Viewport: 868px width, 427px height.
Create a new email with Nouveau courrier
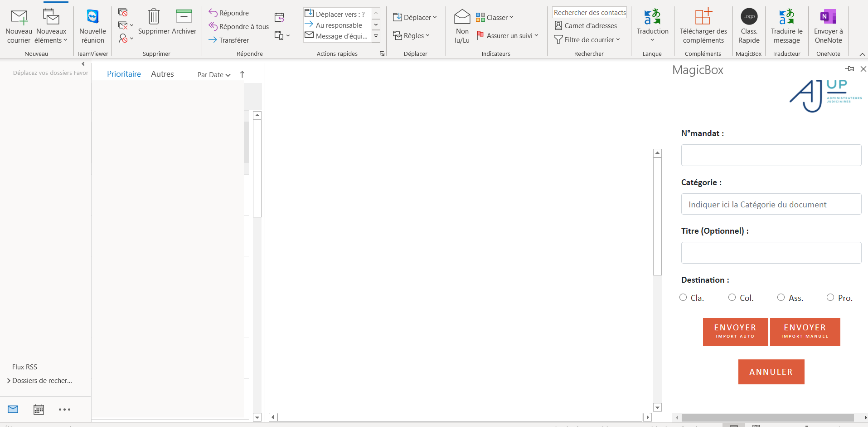coord(19,27)
